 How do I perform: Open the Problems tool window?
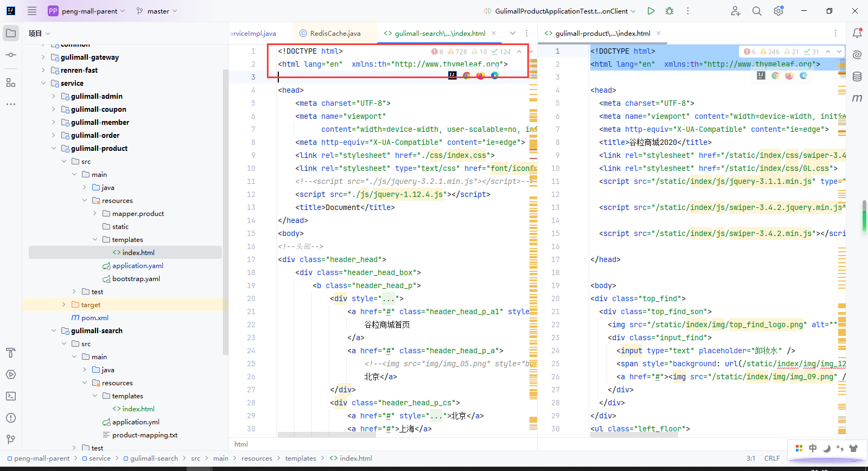tap(11, 418)
